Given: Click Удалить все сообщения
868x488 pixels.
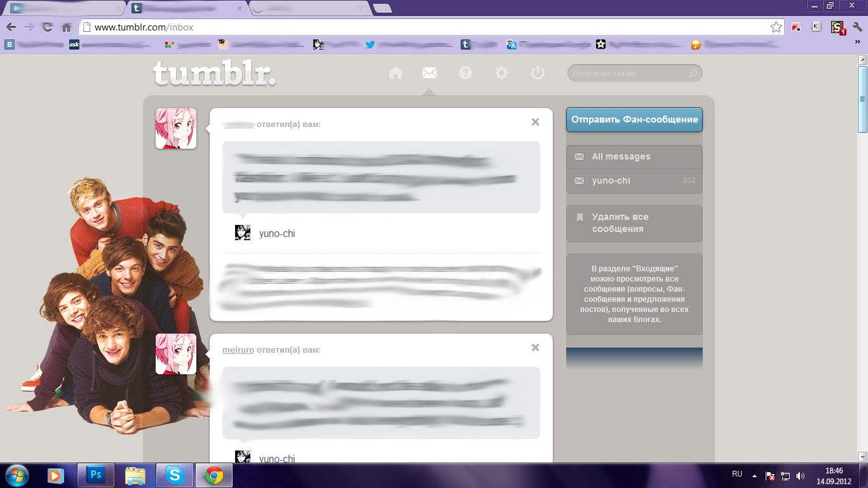Looking at the screenshot, I should coord(634,223).
